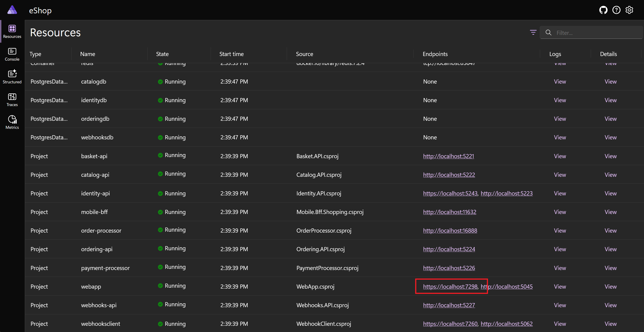The width and height of the screenshot is (644, 332).
Task: Open the mobile-bff endpoint http://localhost:11632
Action: click(x=450, y=212)
